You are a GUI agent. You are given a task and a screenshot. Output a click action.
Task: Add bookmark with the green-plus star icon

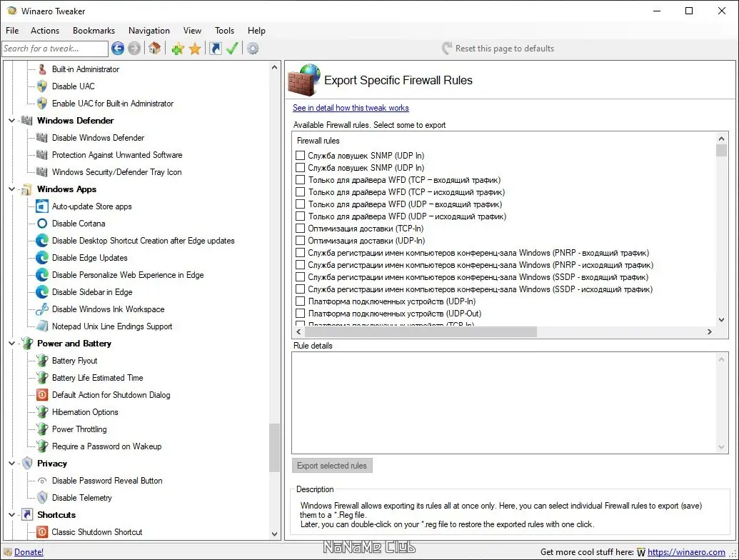(178, 48)
